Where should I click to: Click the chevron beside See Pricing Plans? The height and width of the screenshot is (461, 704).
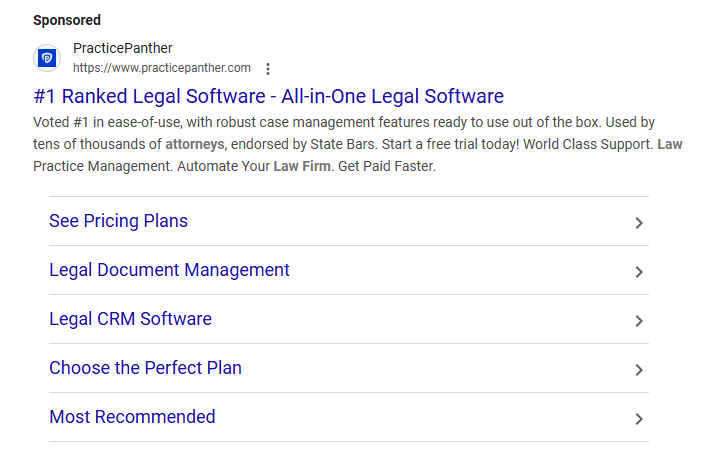[639, 223]
